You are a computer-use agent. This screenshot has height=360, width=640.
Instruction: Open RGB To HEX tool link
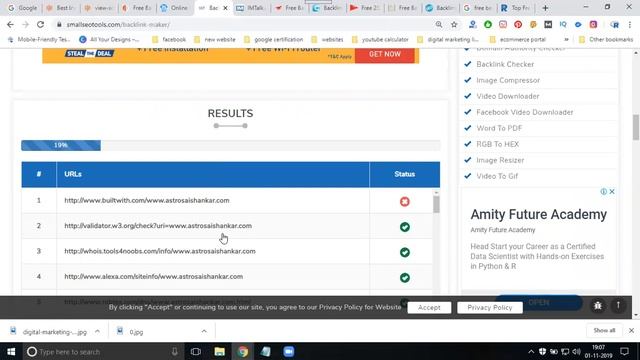[x=498, y=144]
